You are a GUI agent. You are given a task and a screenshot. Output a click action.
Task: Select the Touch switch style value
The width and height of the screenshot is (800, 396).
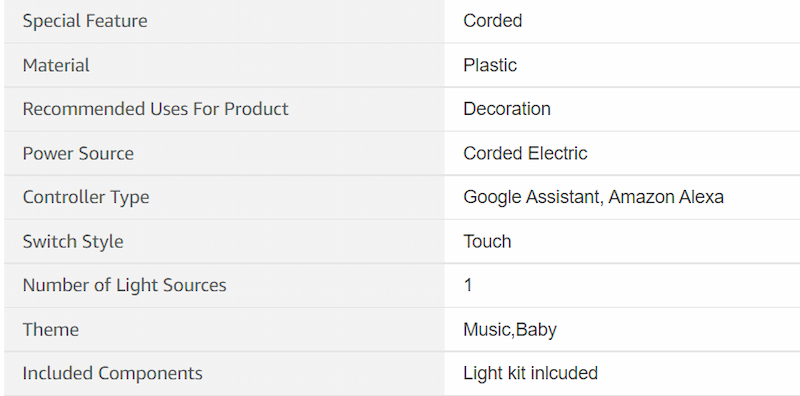coord(487,242)
